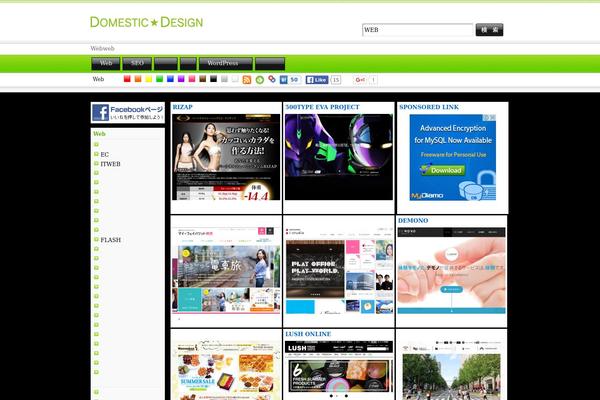The height and width of the screenshot is (400, 600).
Task: Open the purple Eva robot thumbnail
Action: 339,157
